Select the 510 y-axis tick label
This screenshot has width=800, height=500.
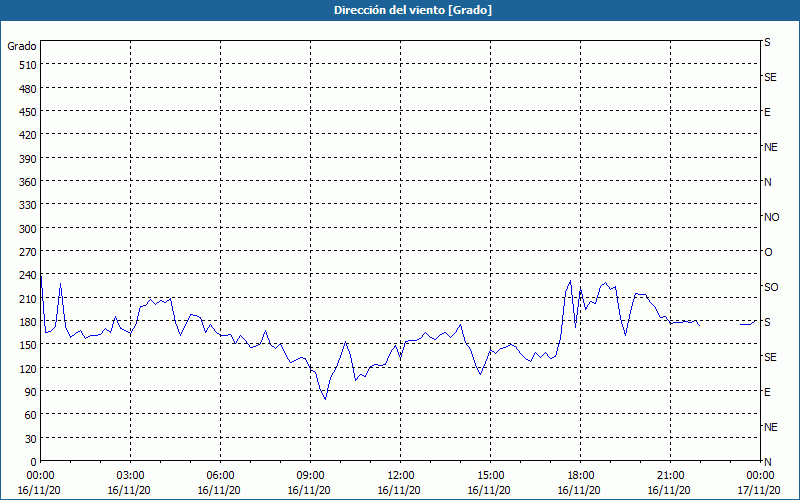tap(28, 65)
